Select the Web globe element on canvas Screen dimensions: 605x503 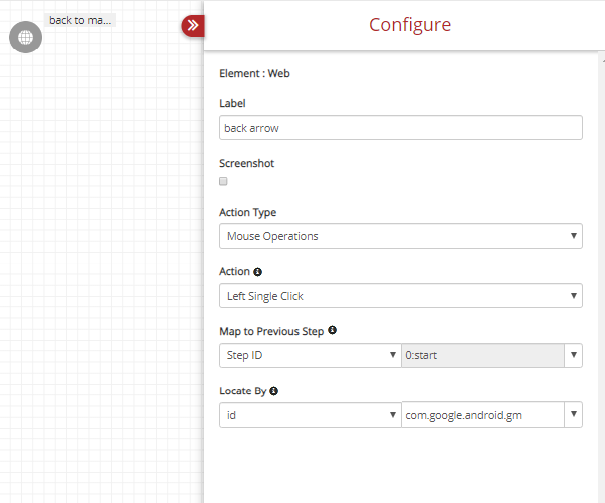[25, 37]
